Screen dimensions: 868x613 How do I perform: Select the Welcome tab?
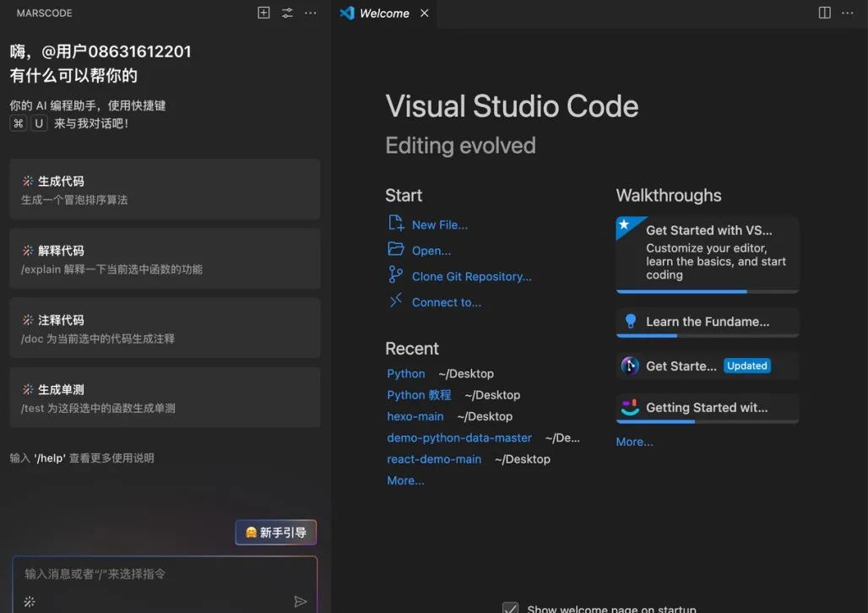pyautogui.click(x=383, y=14)
